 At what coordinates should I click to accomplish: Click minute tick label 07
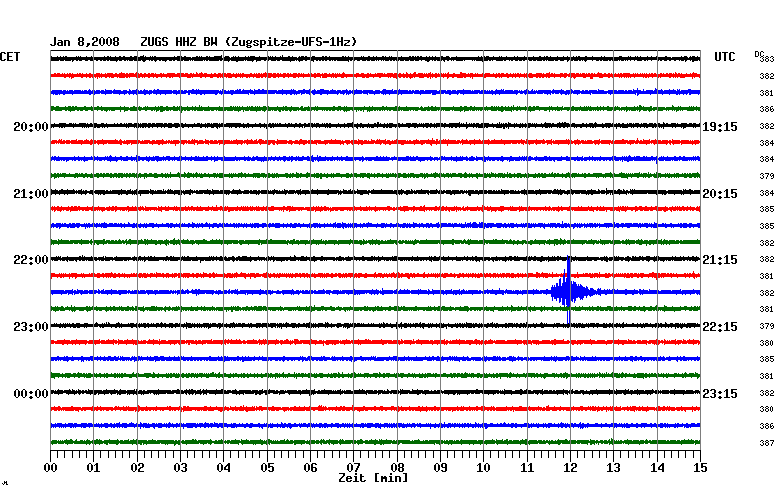(x=354, y=468)
